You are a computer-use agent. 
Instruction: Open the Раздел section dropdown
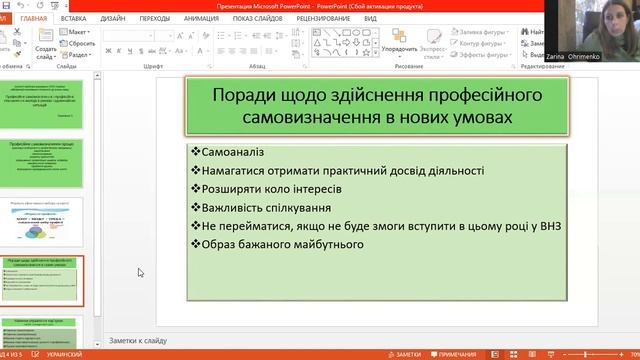click(76, 54)
